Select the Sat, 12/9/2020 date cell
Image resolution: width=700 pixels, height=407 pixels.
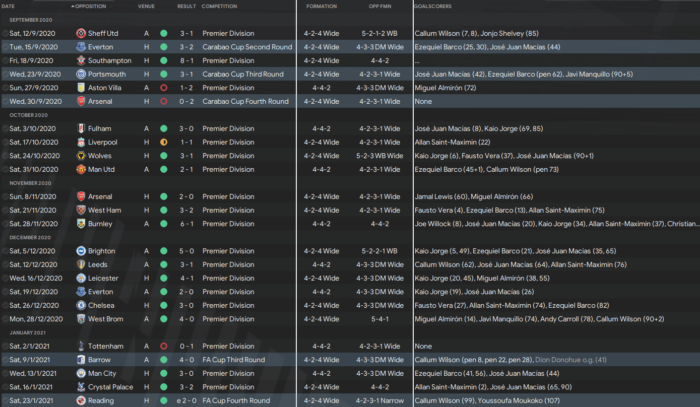click(32, 33)
